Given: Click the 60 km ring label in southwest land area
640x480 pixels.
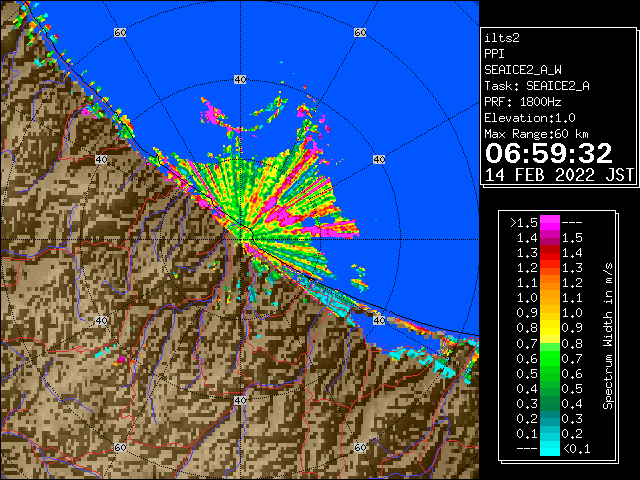Looking at the screenshot, I should point(120,447).
